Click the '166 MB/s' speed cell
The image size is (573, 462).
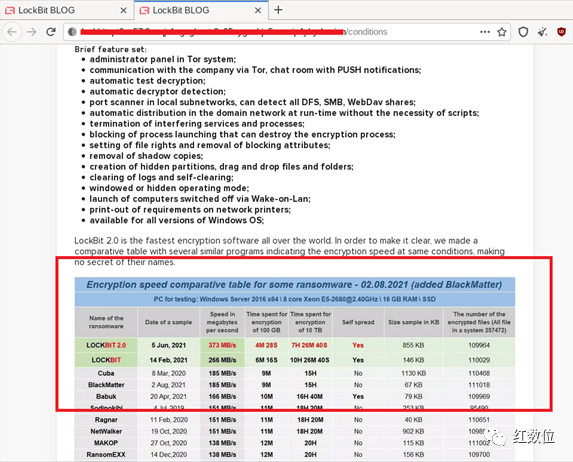coord(222,397)
